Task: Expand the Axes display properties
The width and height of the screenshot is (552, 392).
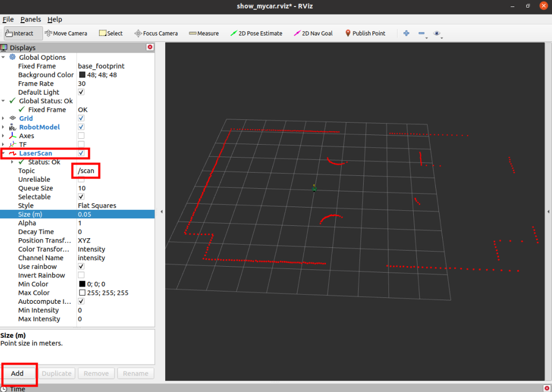Action: click(x=3, y=136)
